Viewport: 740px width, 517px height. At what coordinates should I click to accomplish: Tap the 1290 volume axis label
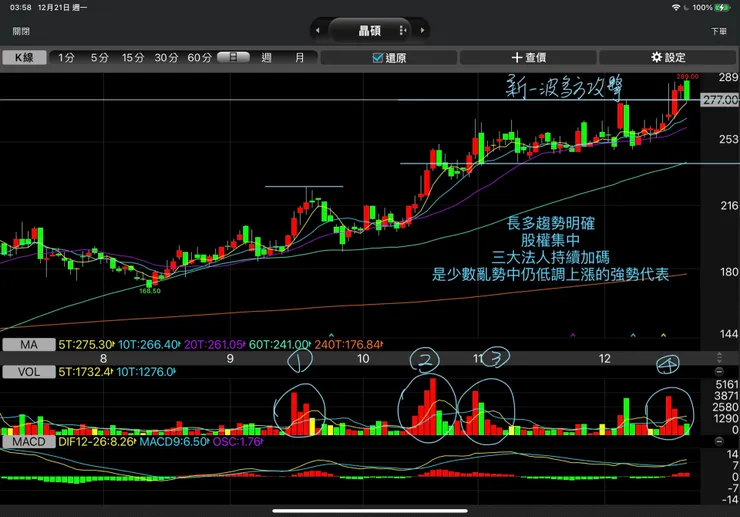click(x=726, y=418)
